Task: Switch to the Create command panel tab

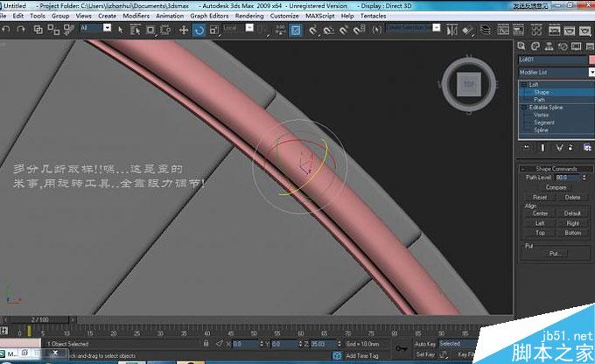Action: point(521,46)
